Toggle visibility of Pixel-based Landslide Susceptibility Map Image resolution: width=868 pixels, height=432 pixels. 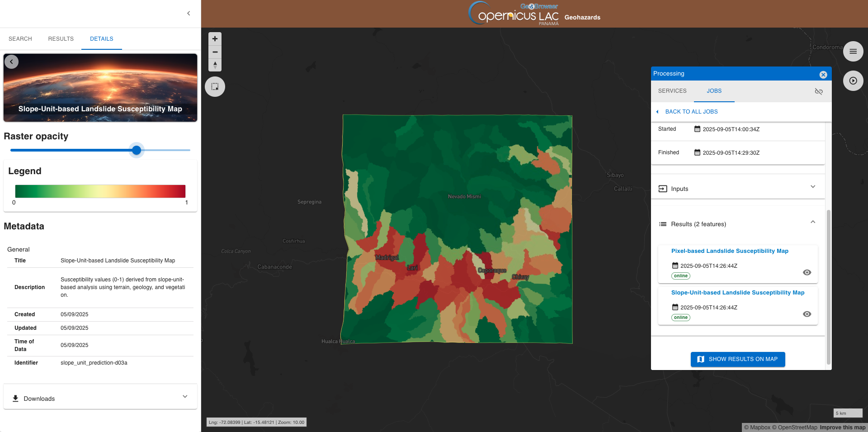(807, 272)
